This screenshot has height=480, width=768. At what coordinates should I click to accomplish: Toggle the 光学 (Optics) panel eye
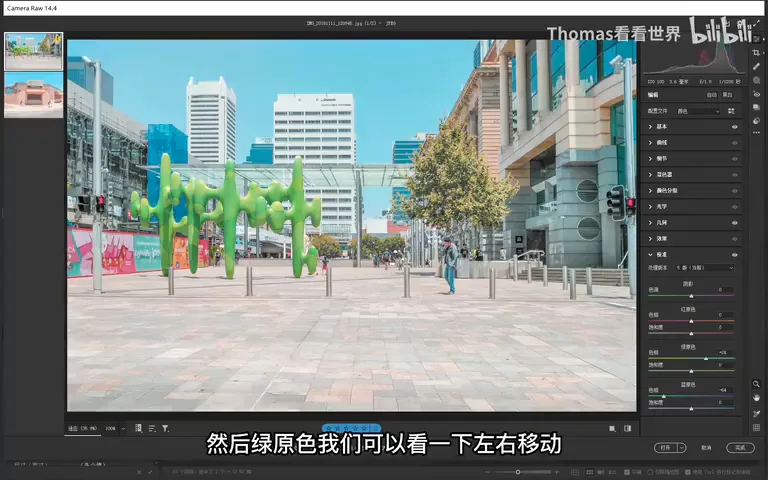click(735, 207)
